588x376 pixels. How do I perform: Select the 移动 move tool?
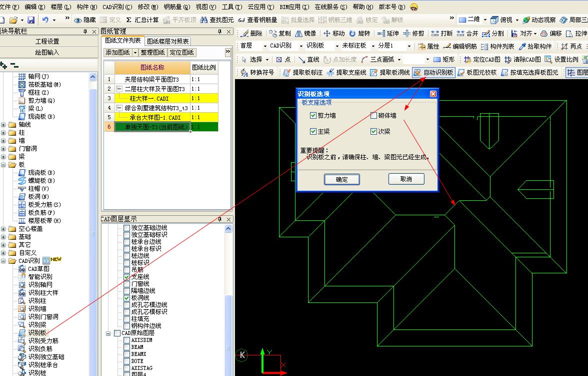[334, 34]
